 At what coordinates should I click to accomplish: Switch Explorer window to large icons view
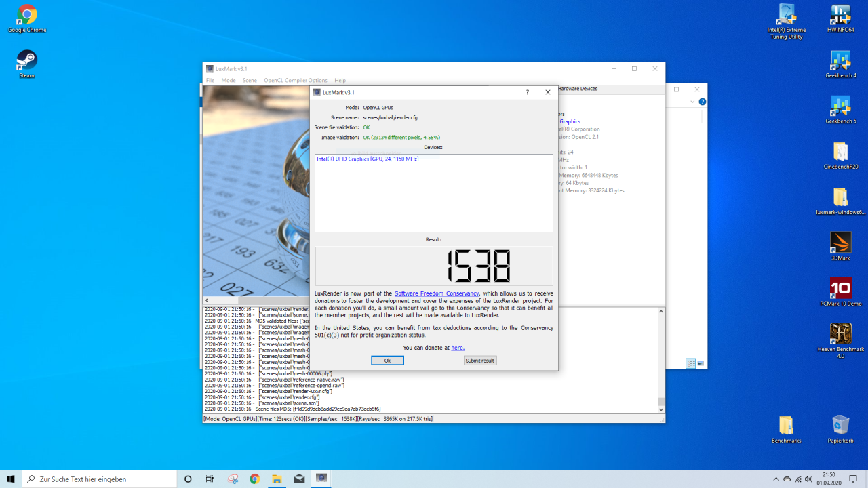tap(701, 363)
